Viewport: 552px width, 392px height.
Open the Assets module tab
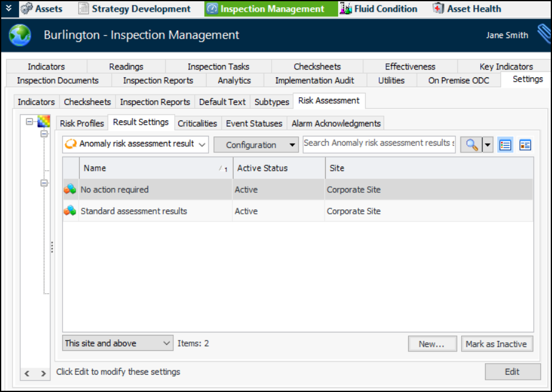pyautogui.click(x=42, y=9)
